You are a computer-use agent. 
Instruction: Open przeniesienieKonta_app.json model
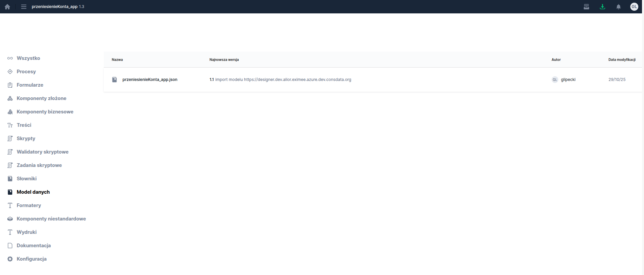click(x=150, y=80)
